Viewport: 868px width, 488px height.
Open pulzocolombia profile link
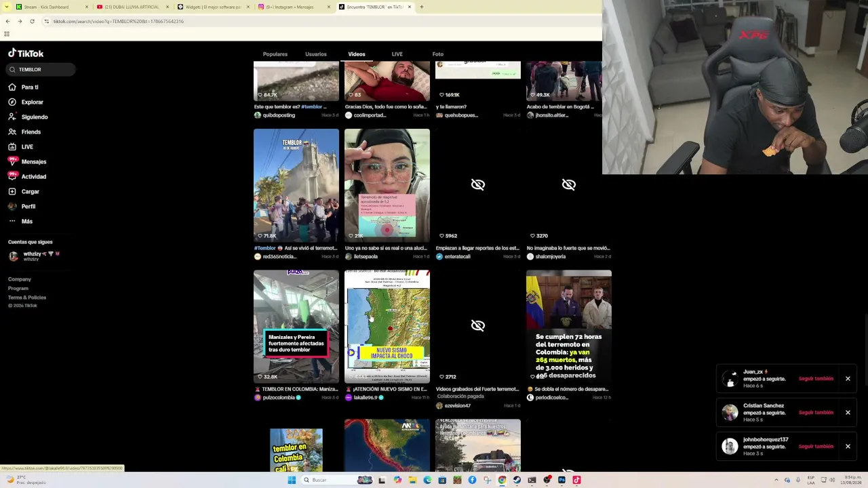click(x=277, y=397)
